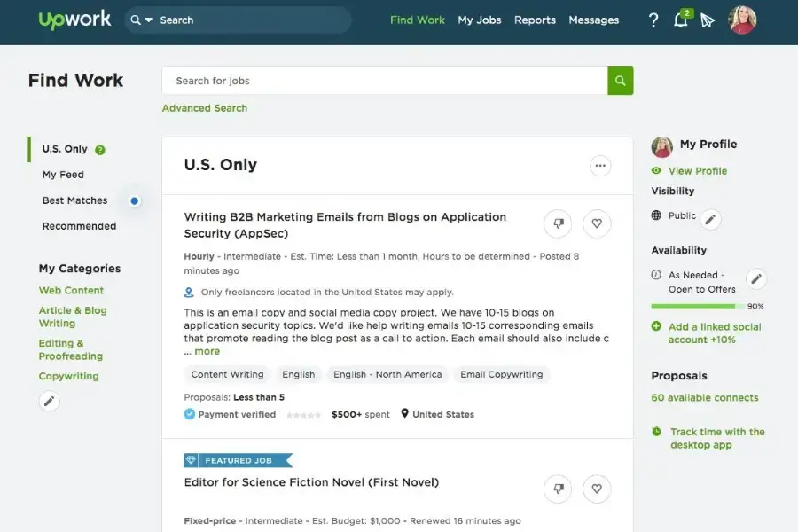This screenshot has width=798, height=532.
Task: Click the top navigation Search field
Action: tap(238, 20)
